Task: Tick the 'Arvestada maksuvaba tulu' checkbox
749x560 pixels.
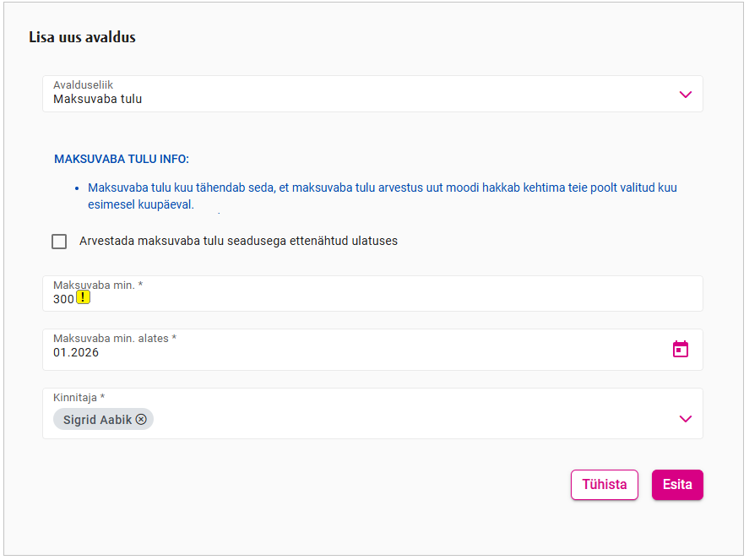Action: click(59, 242)
